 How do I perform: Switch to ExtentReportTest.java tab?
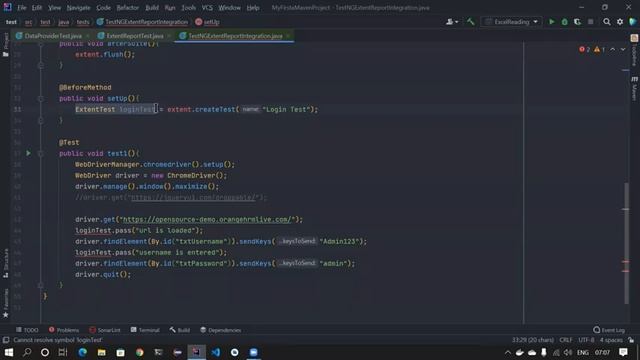(x=134, y=36)
